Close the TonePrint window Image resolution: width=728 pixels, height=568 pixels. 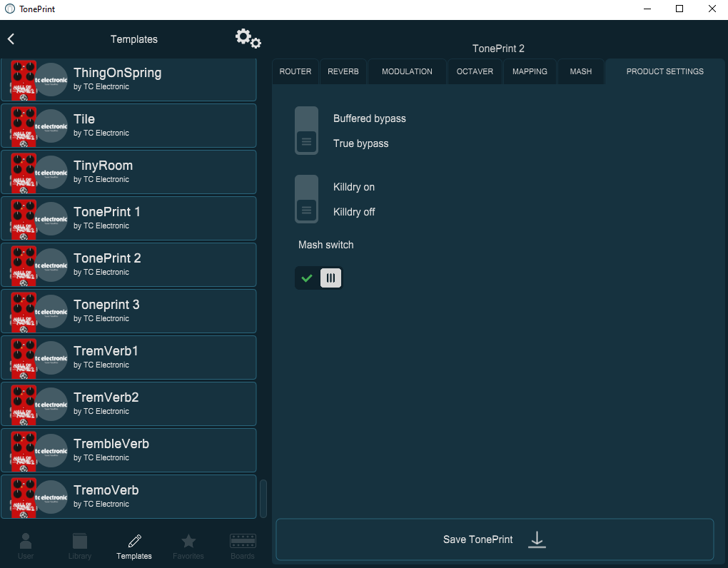pos(712,9)
